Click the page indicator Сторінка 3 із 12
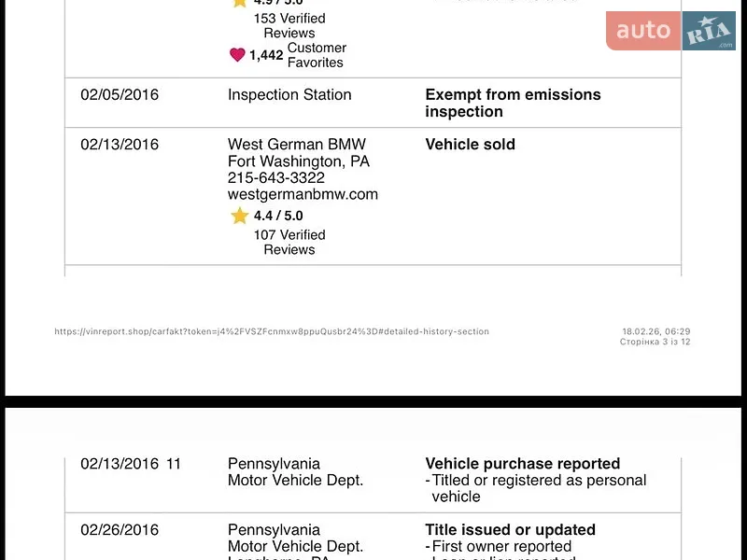Viewport: 747px width, 560px height. click(x=655, y=342)
